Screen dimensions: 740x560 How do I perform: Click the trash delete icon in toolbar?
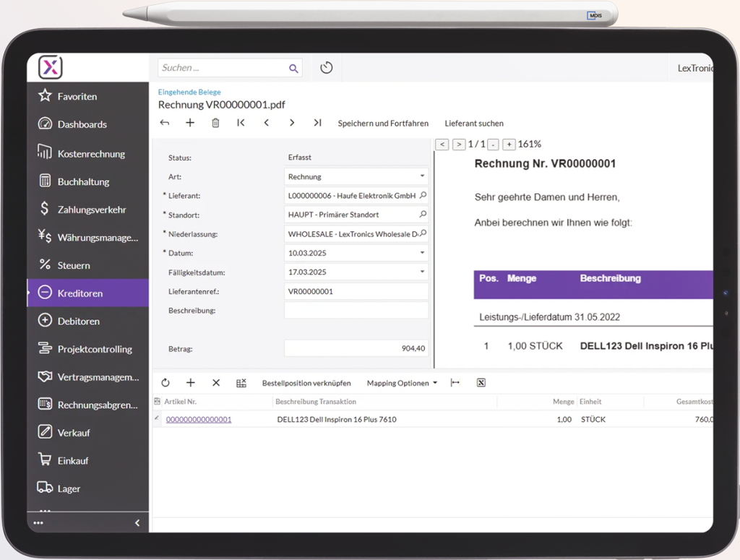[x=215, y=123]
